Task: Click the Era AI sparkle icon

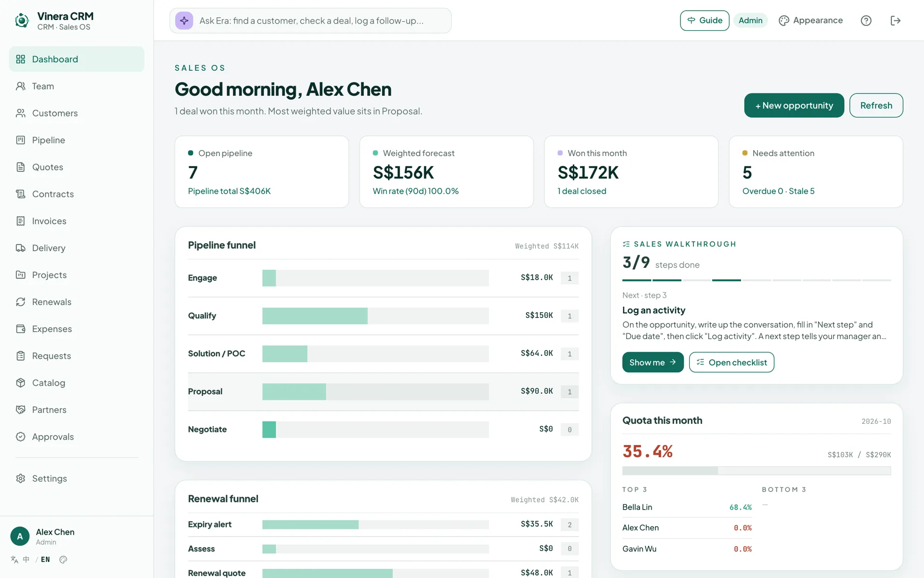Action: pyautogui.click(x=184, y=21)
